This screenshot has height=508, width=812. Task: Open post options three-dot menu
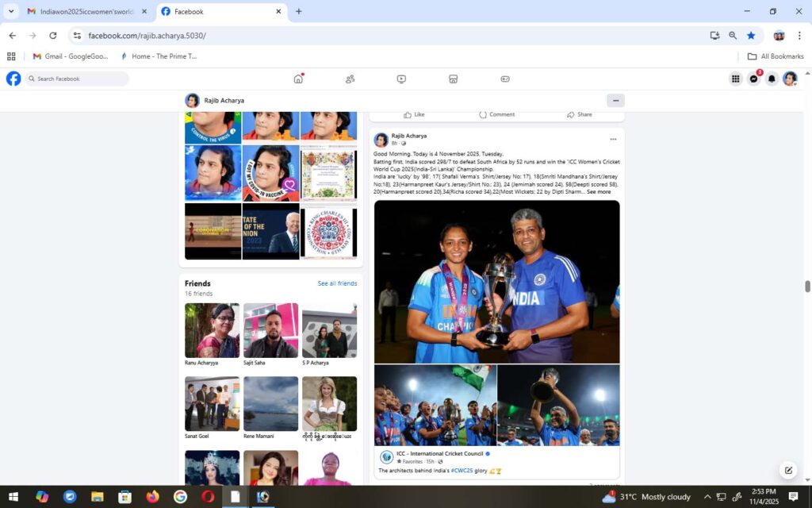click(x=613, y=140)
